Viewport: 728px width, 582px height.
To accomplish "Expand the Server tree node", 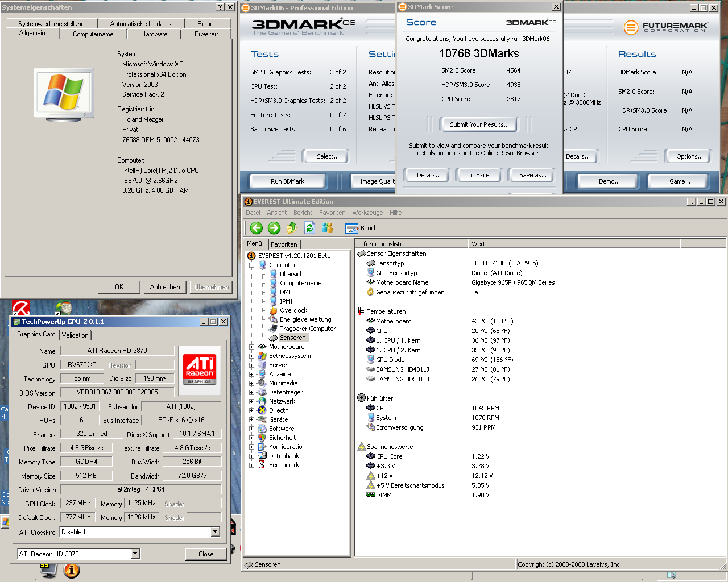I will pyautogui.click(x=251, y=365).
